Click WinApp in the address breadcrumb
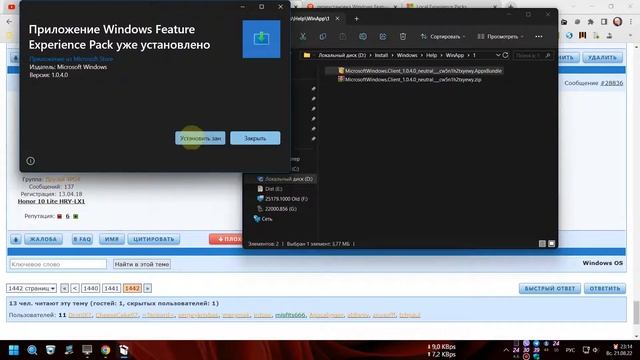Image resolution: width=640 pixels, height=360 pixels. 455,55
